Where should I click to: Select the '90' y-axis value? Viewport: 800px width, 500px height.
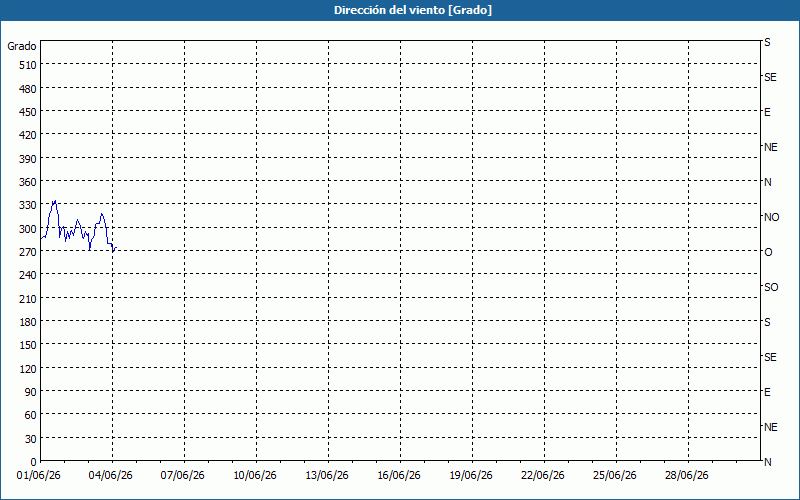[31, 392]
